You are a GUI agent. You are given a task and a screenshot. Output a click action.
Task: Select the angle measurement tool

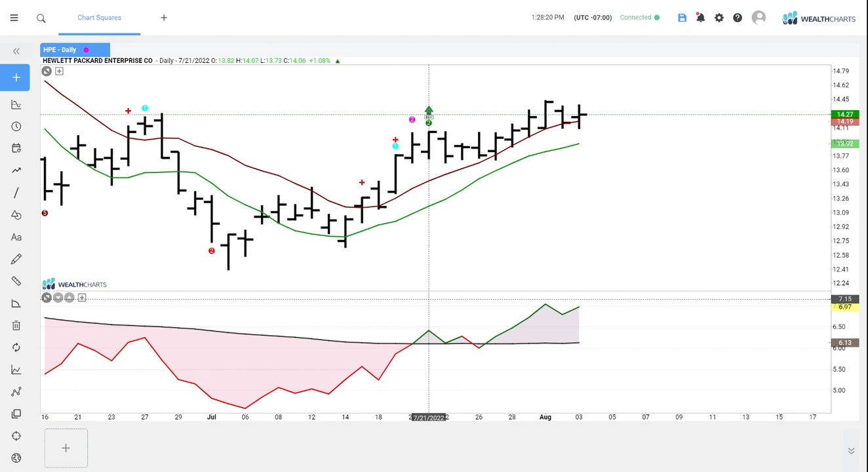coord(16,304)
